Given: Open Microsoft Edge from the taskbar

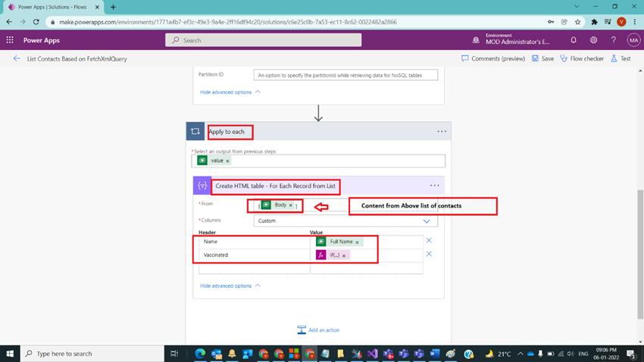Looking at the screenshot, I should click(200, 354).
